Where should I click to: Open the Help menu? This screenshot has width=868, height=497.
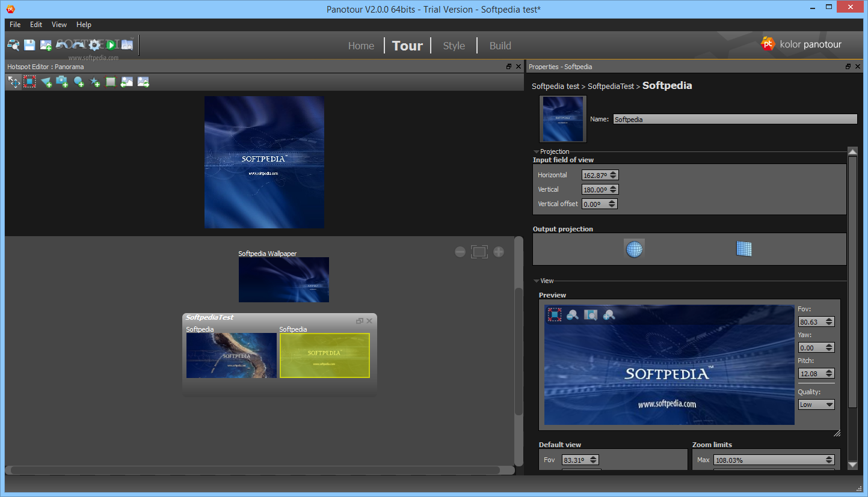(84, 25)
